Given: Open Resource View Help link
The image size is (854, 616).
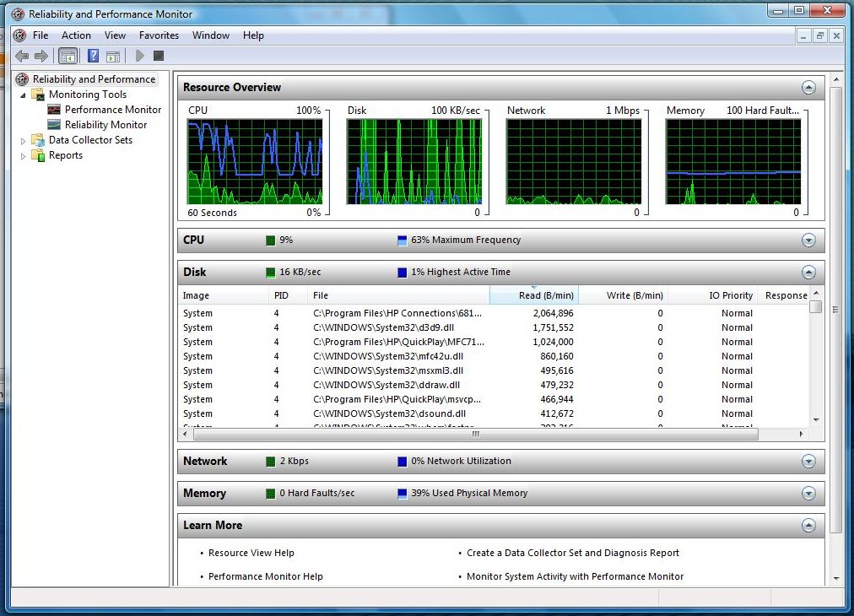Looking at the screenshot, I should [250, 553].
